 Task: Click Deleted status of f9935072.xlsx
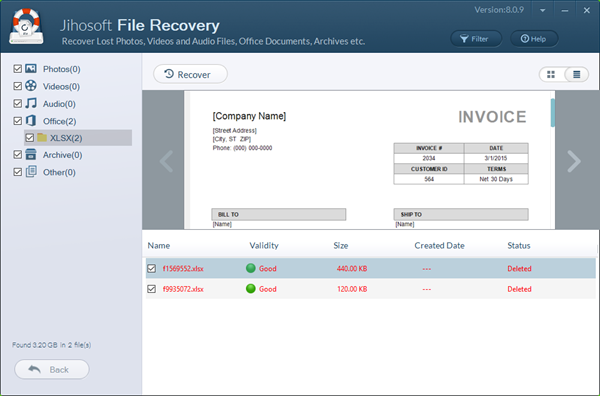[x=519, y=289]
